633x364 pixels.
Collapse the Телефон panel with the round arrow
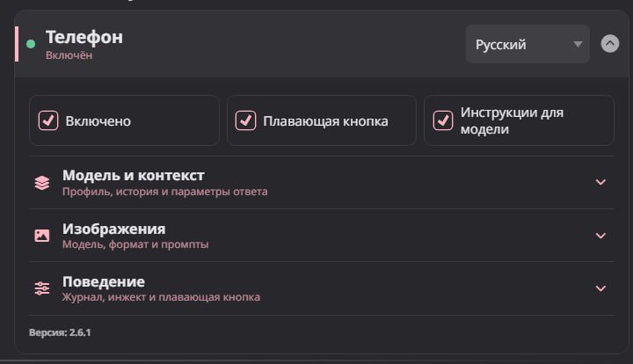point(609,44)
